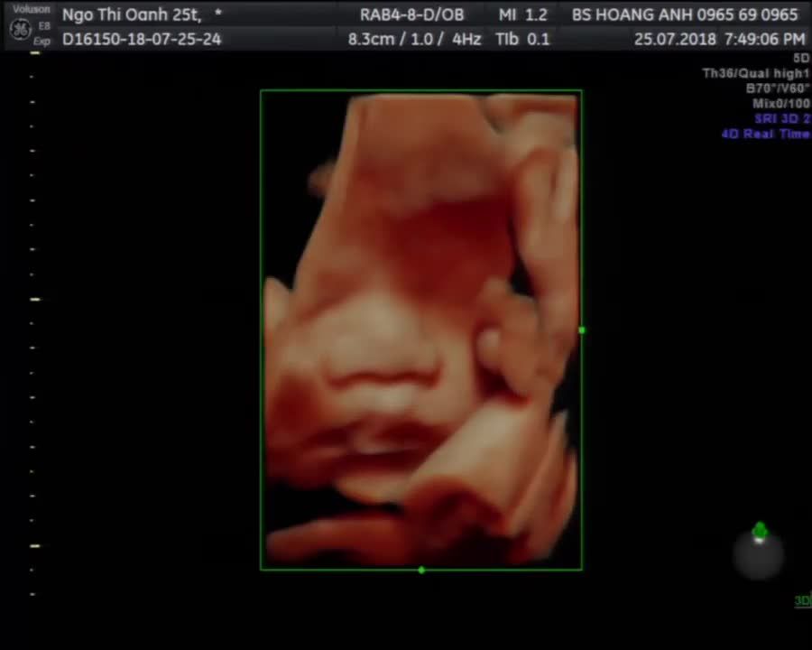Click the 'Voluson' brand text
Image resolution: width=812 pixels, height=650 pixels.
[x=31, y=9]
